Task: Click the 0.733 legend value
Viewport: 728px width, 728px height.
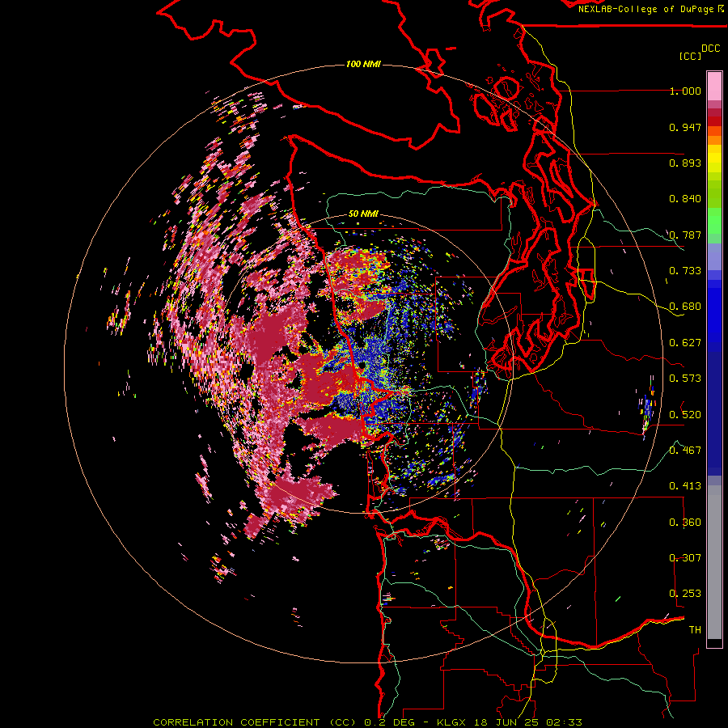Action: click(x=685, y=271)
